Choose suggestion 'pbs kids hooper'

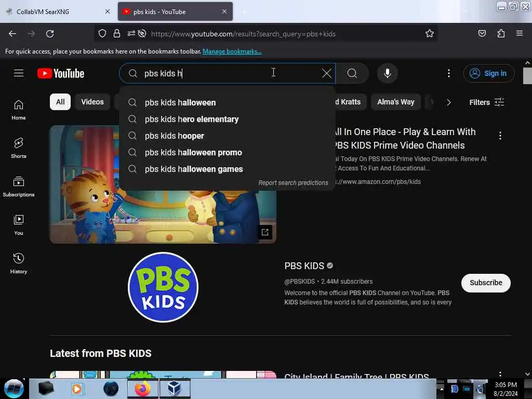coord(228,136)
